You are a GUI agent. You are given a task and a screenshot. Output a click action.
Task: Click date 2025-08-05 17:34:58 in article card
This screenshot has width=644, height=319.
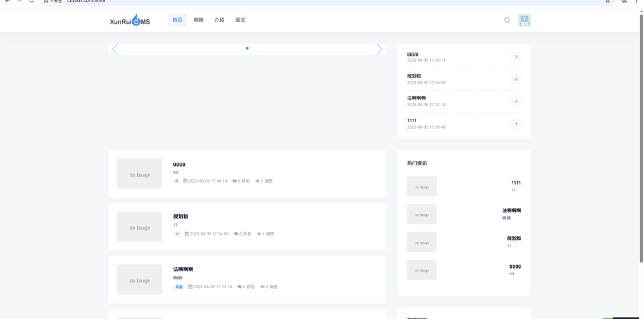pos(209,233)
